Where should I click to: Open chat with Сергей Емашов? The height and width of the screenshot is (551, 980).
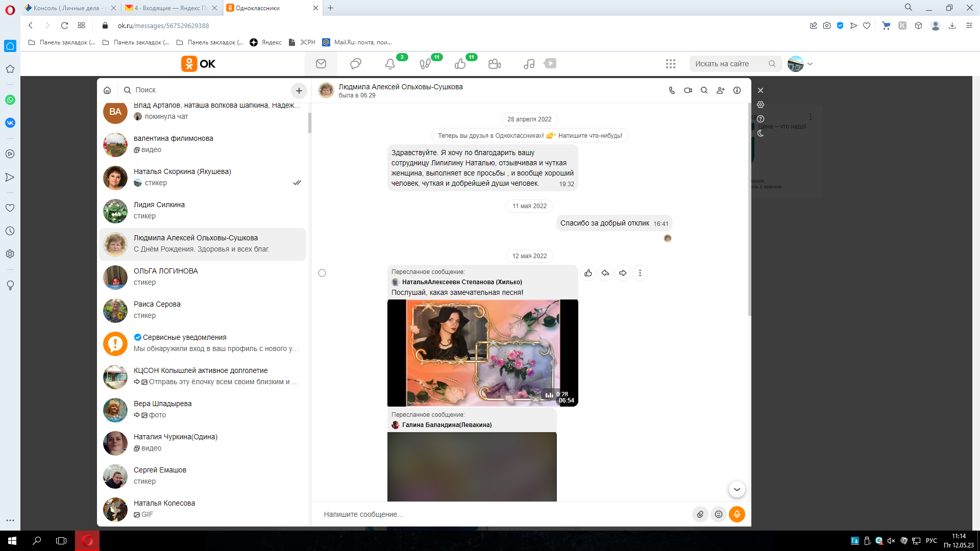click(203, 476)
